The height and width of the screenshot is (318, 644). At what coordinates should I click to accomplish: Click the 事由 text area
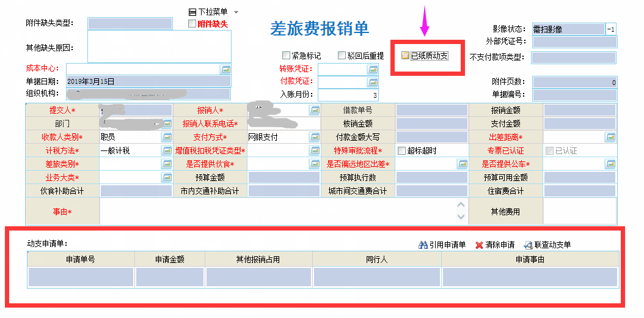point(278,211)
